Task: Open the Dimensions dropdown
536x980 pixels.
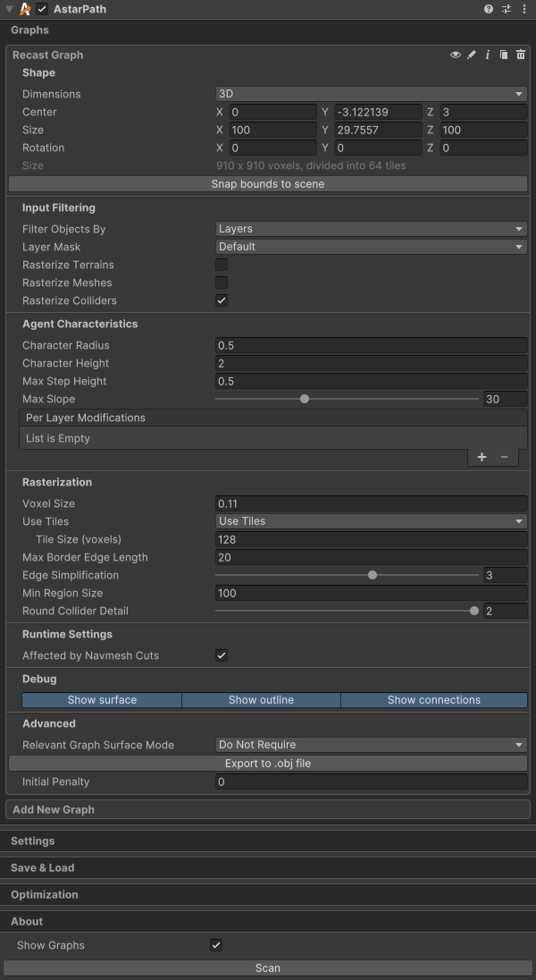Action: 371,94
